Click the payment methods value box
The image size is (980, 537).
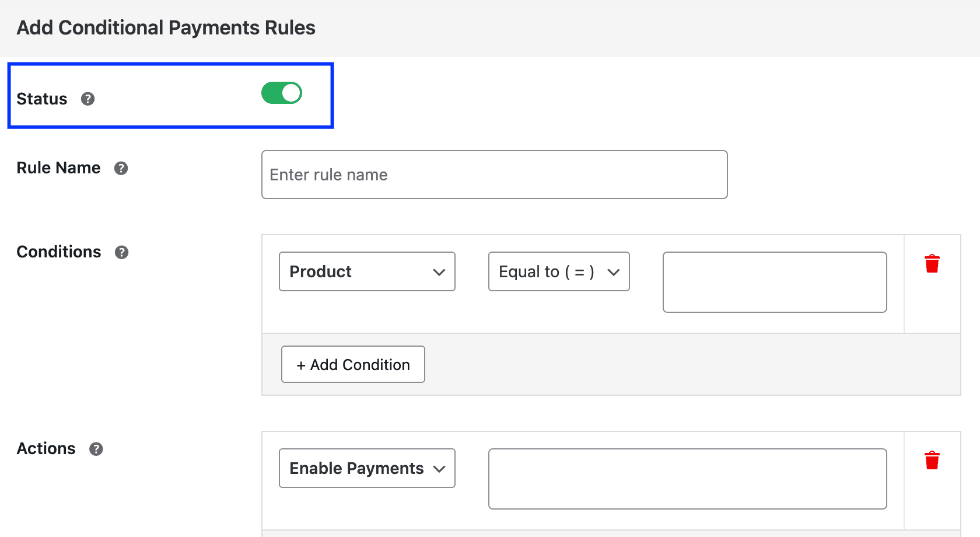point(687,479)
